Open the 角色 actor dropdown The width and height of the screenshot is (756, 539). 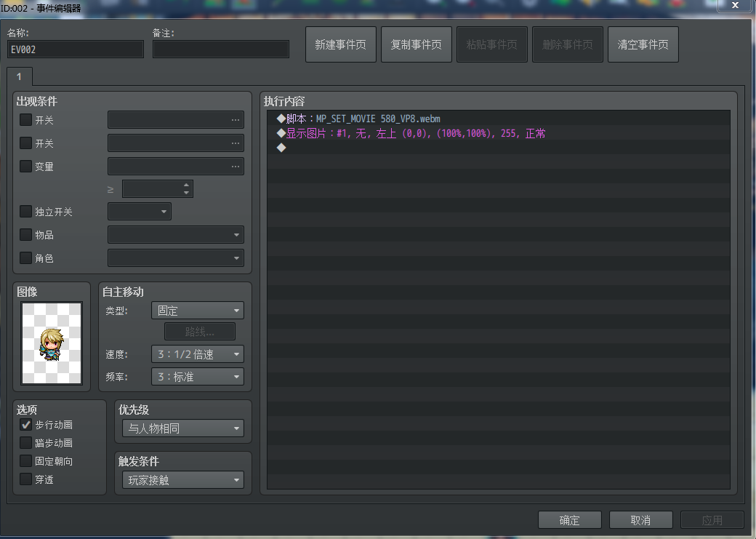175,257
